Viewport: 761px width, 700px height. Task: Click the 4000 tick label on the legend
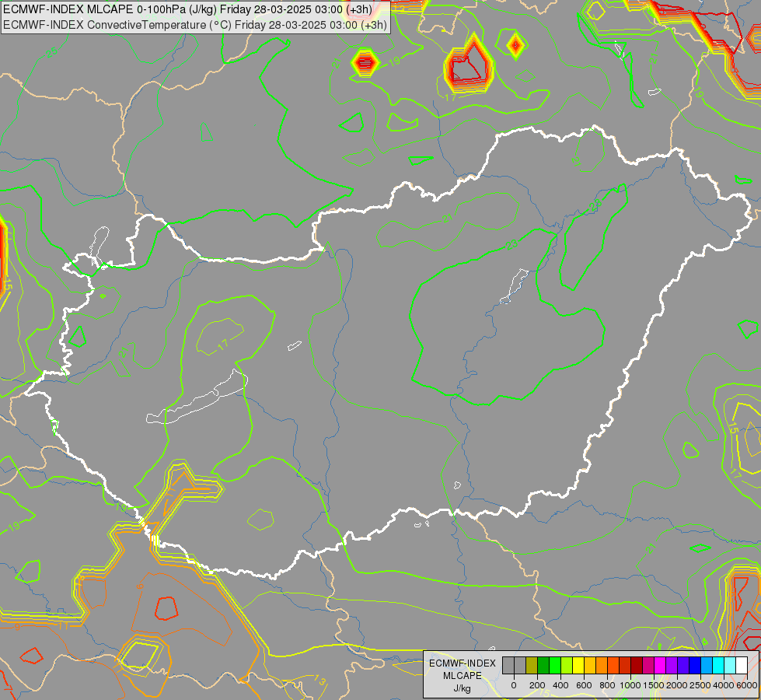pyautogui.click(x=724, y=685)
